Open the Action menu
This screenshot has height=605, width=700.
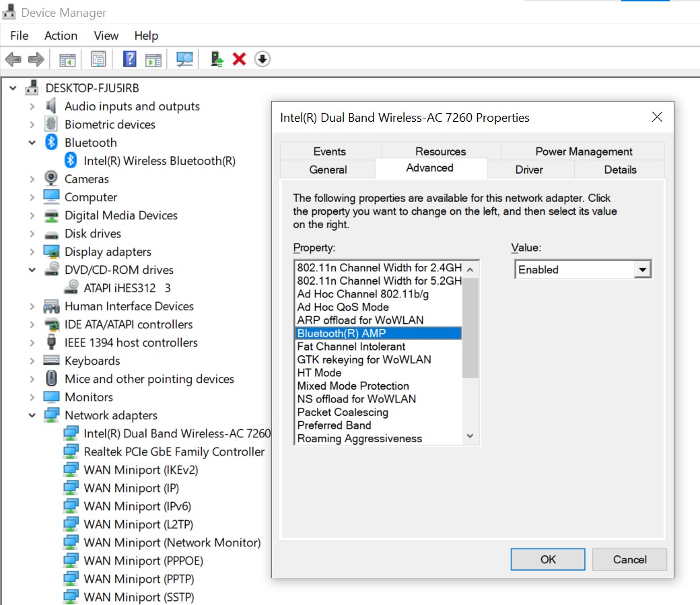pos(61,35)
